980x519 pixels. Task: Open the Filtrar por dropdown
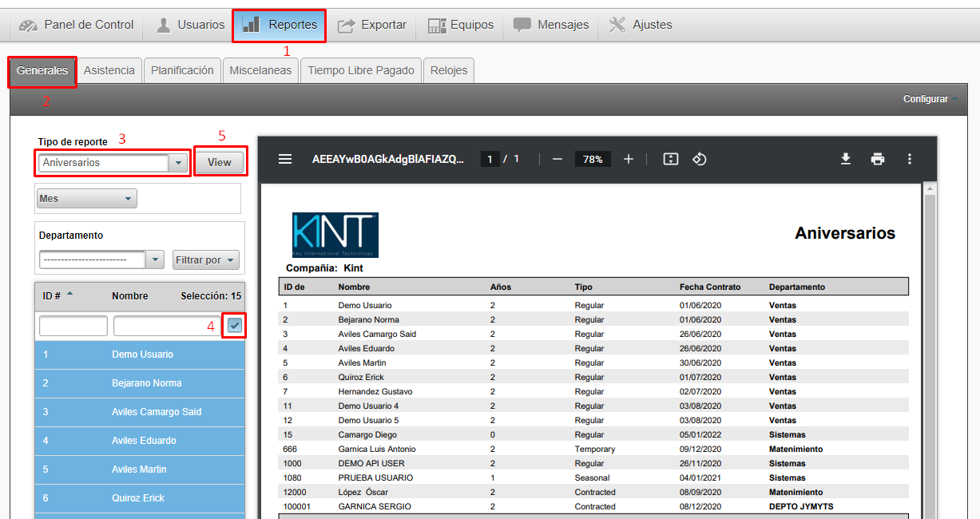(x=206, y=260)
